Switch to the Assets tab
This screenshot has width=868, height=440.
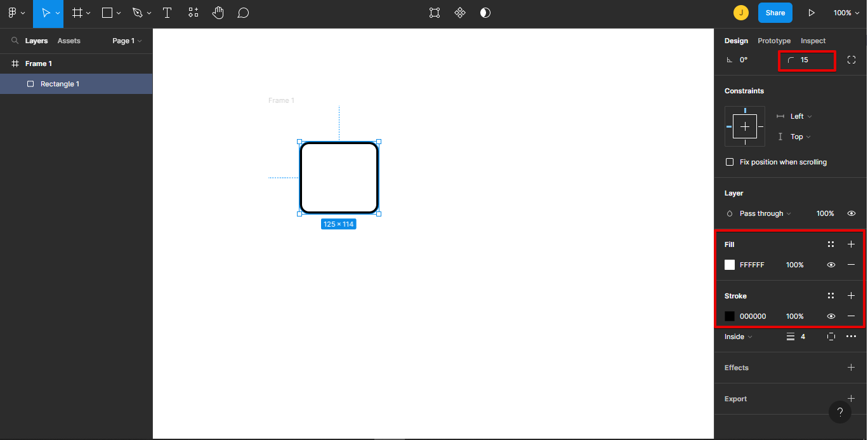click(69, 41)
